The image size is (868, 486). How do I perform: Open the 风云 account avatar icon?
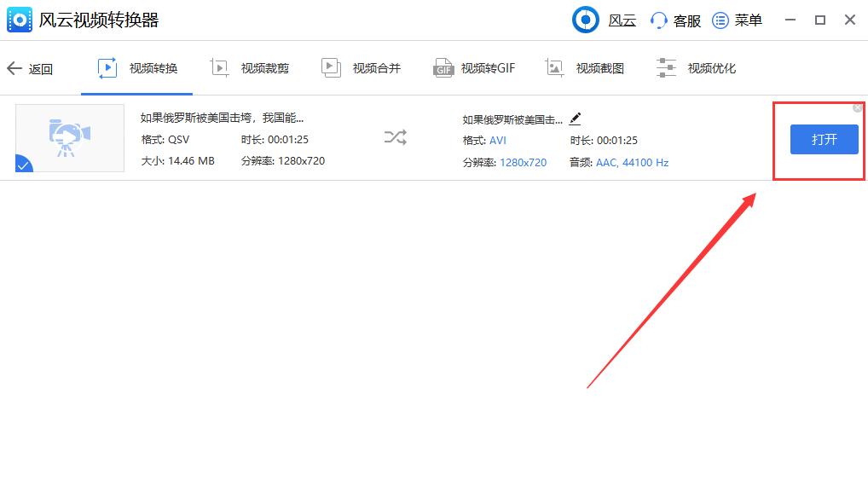pos(585,20)
